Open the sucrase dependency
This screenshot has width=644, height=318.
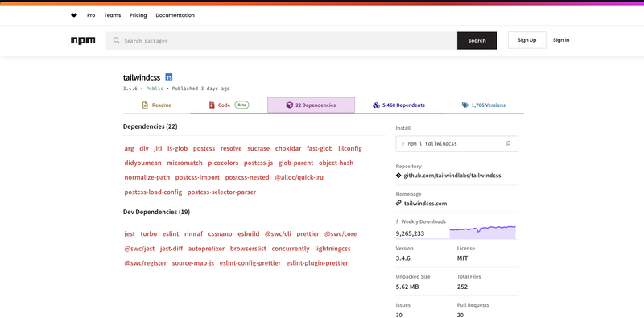(258, 148)
